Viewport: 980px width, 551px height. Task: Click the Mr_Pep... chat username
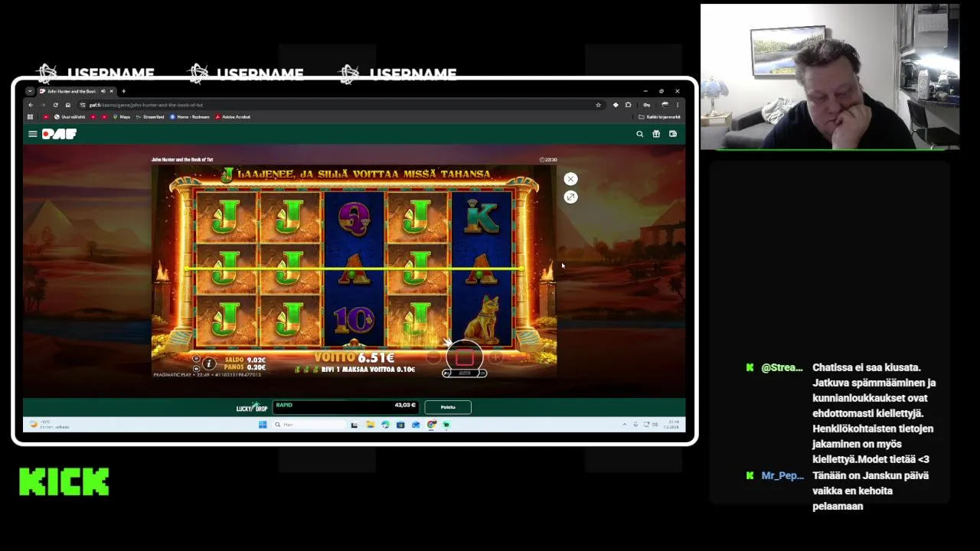[x=782, y=475]
